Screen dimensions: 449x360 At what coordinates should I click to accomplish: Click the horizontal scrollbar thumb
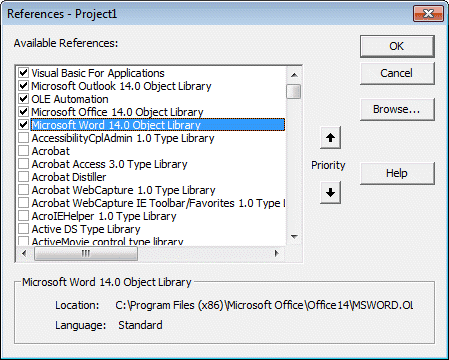point(86,253)
